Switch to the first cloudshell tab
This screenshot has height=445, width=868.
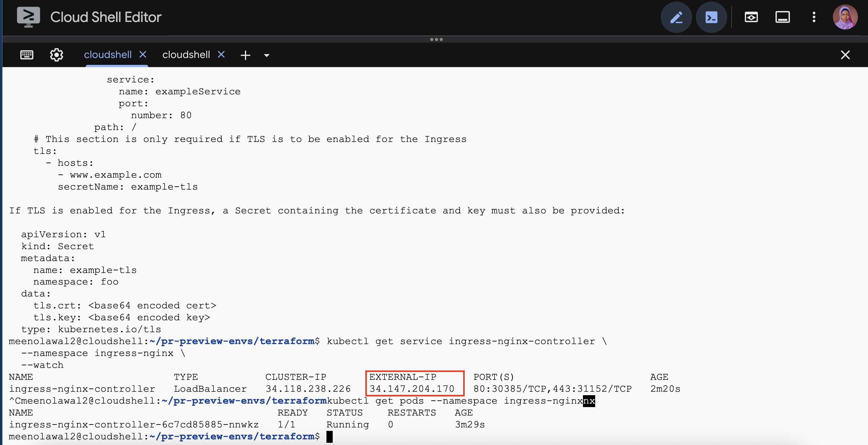click(108, 55)
